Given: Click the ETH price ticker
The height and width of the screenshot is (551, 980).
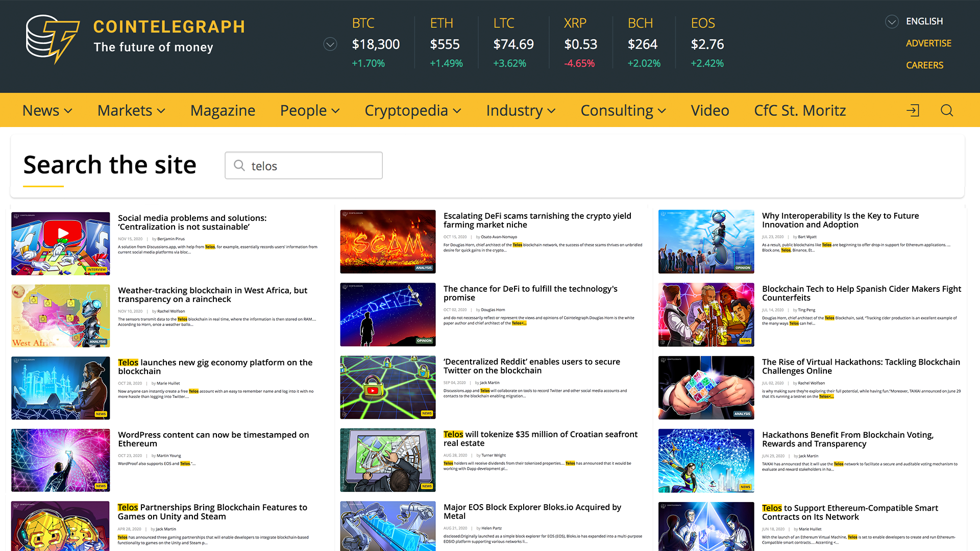Looking at the screenshot, I should point(446,43).
